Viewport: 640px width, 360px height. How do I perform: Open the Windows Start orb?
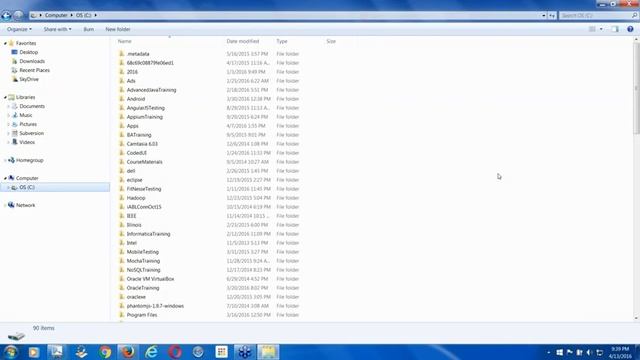tap(11, 352)
